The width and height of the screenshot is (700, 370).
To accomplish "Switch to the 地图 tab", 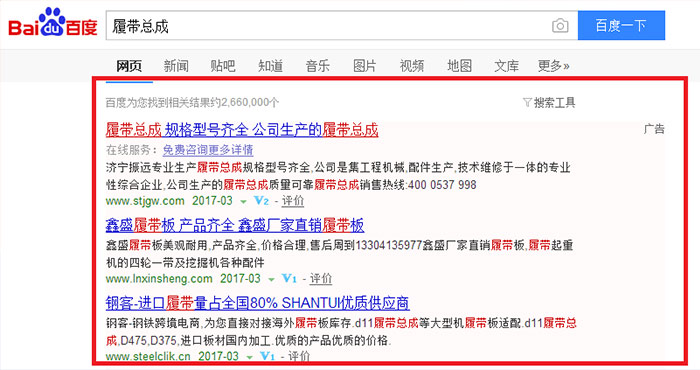I will pos(459,66).
